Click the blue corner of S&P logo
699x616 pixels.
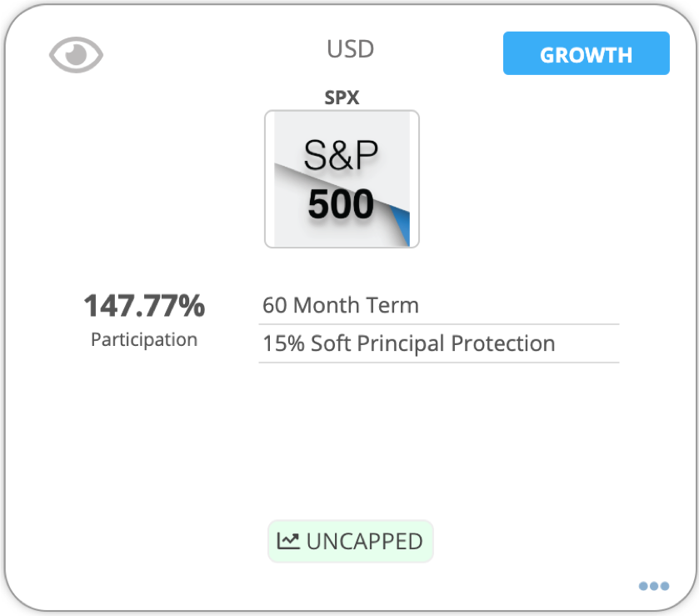402,224
